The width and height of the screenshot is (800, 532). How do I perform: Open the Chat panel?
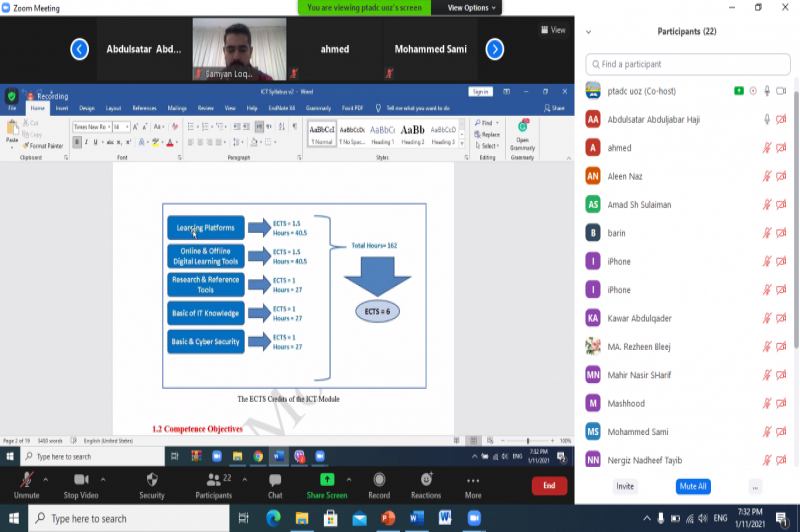(x=275, y=480)
